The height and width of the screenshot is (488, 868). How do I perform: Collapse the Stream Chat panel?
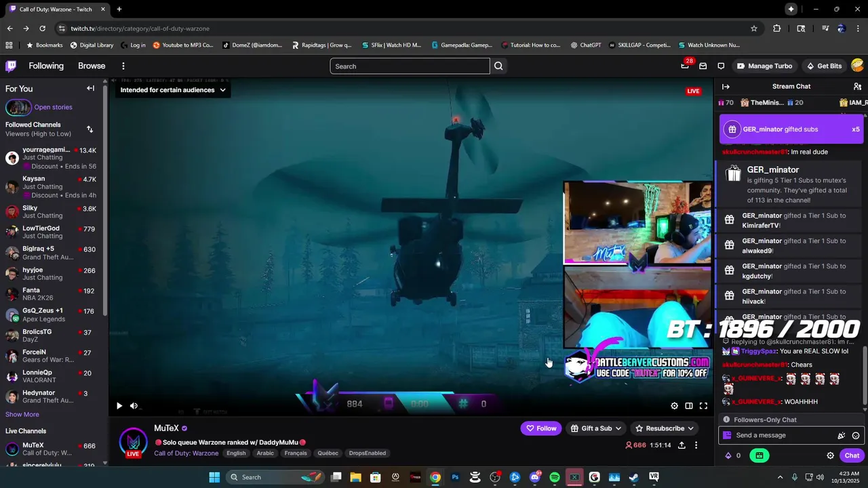point(726,86)
